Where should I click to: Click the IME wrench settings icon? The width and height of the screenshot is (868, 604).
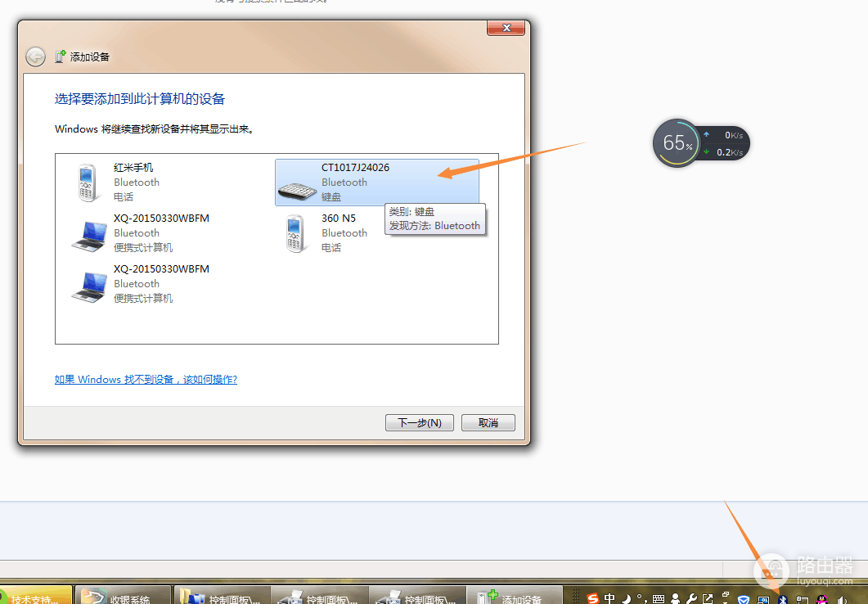pyautogui.click(x=690, y=598)
